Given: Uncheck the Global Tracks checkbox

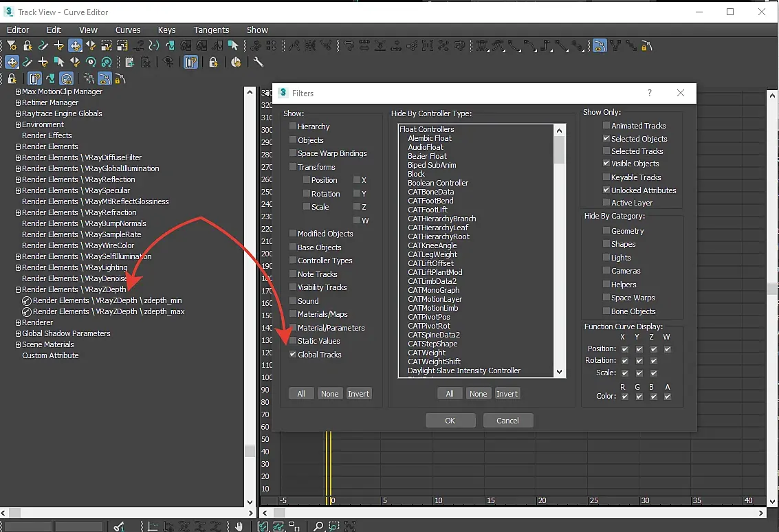Looking at the screenshot, I should coord(293,355).
